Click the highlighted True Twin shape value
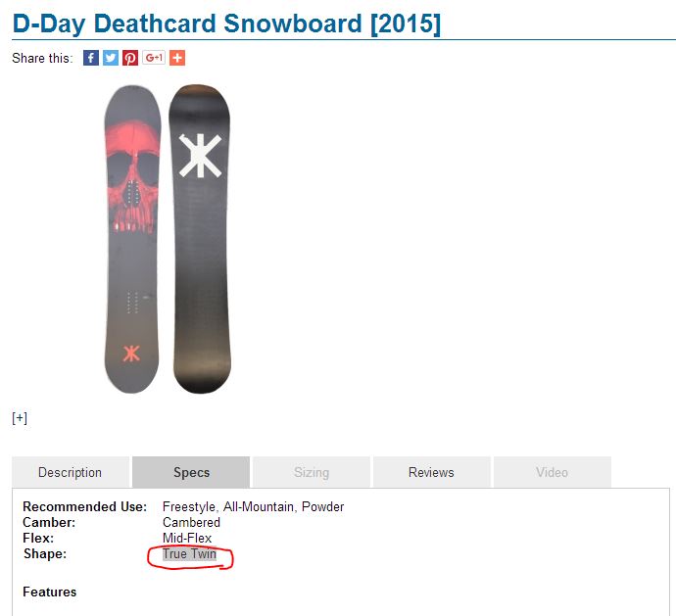 pyautogui.click(x=189, y=554)
